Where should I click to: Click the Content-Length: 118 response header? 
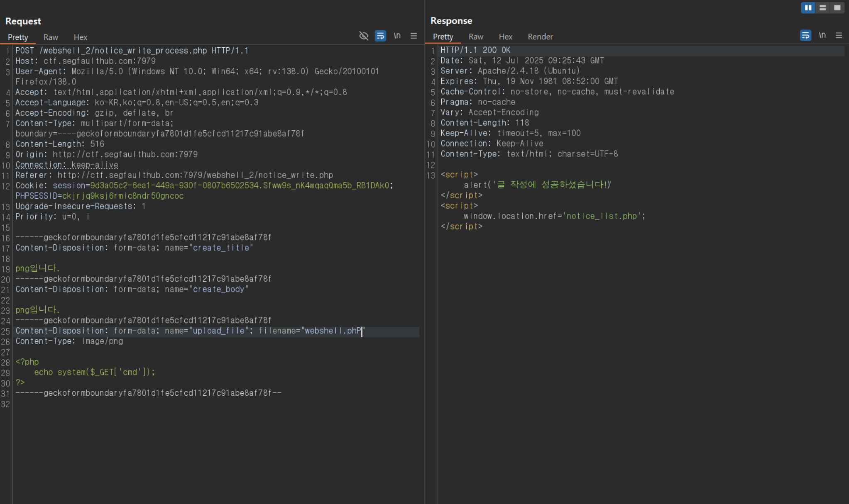click(485, 123)
